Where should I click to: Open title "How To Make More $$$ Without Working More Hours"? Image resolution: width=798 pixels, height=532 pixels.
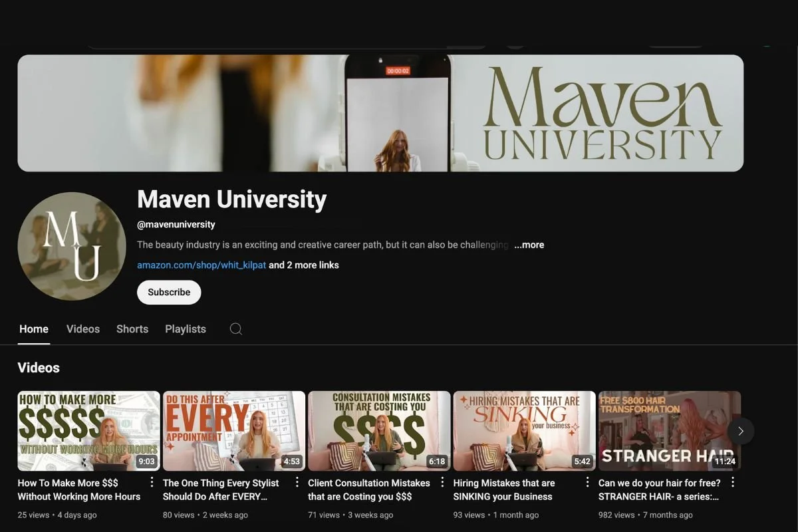79,489
